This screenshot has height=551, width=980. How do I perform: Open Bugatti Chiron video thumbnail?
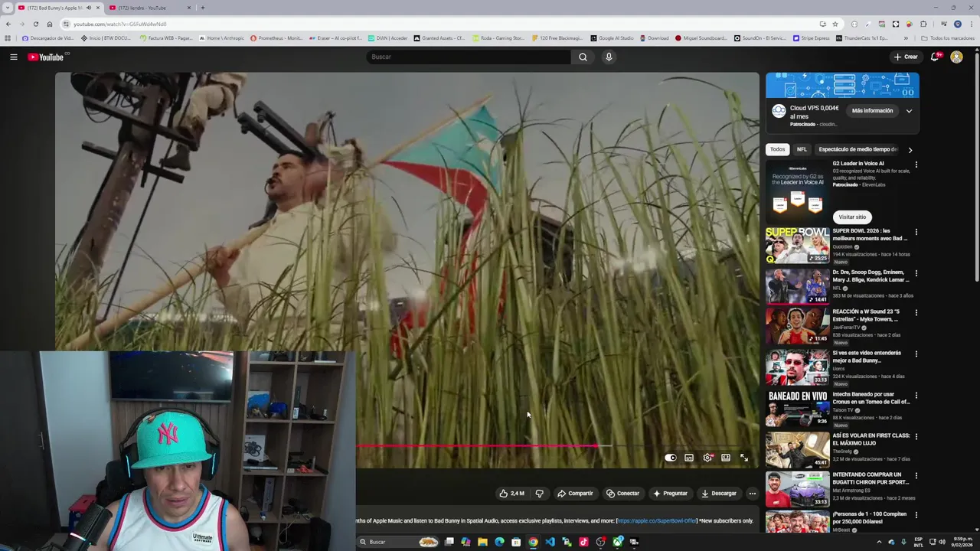pyautogui.click(x=797, y=490)
